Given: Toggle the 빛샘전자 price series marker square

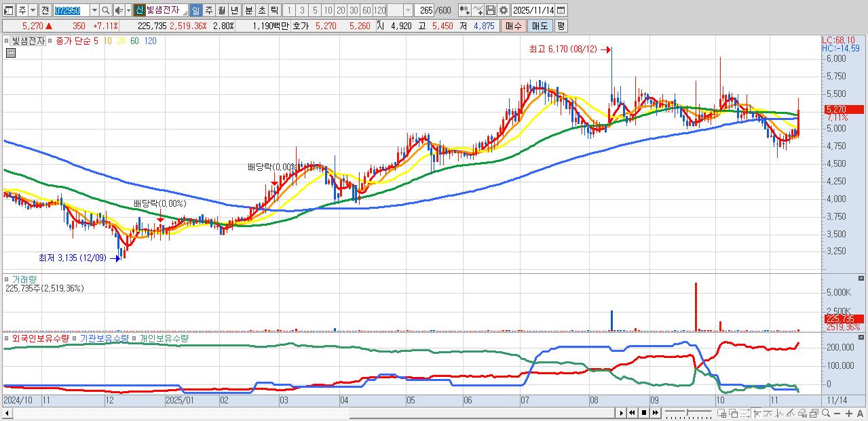Looking at the screenshot, I should tap(7, 41).
